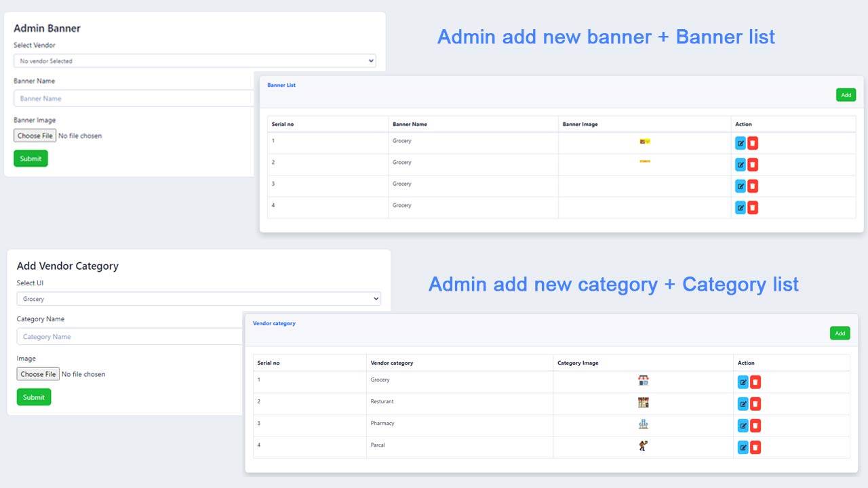Delete the Pharmacy vendor category
The image size is (868, 488).
755,426
